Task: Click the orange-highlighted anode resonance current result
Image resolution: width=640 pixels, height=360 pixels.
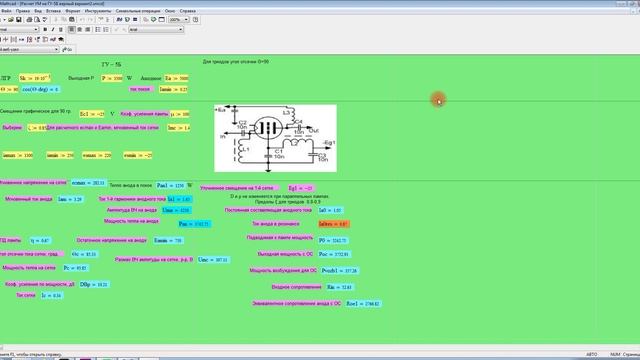Action: (334, 224)
